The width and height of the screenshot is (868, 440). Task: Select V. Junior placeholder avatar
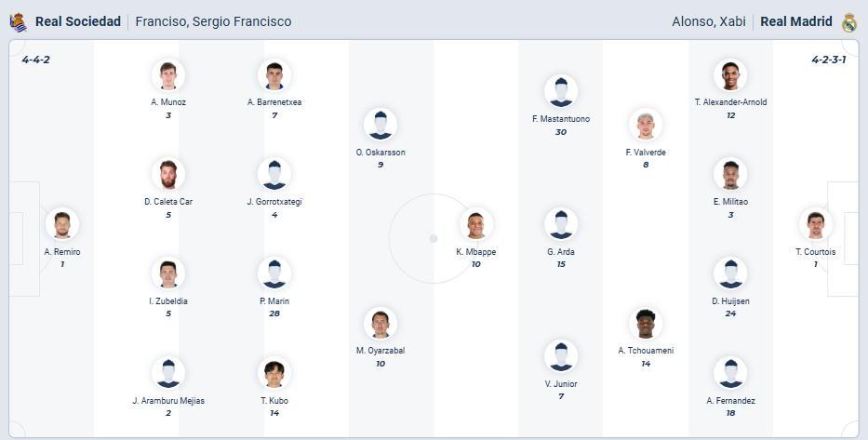point(561,356)
